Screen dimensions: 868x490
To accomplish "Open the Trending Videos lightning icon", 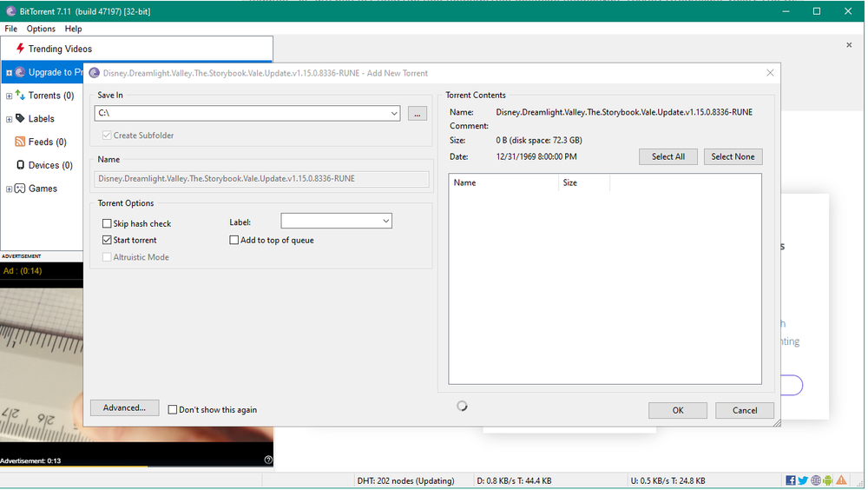I will (x=21, y=49).
